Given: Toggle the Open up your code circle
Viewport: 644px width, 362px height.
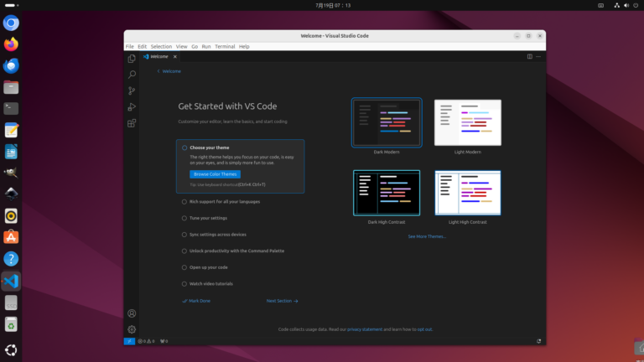Looking at the screenshot, I should pyautogui.click(x=184, y=267).
